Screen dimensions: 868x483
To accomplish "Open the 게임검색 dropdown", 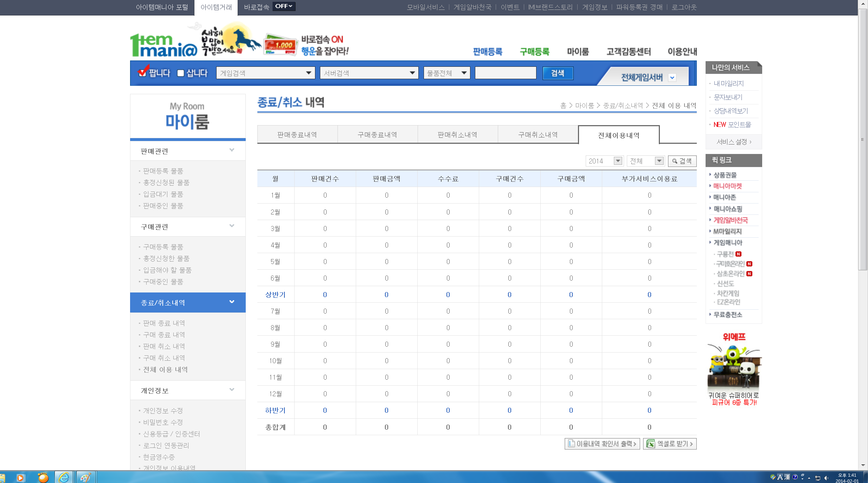I will [x=265, y=73].
